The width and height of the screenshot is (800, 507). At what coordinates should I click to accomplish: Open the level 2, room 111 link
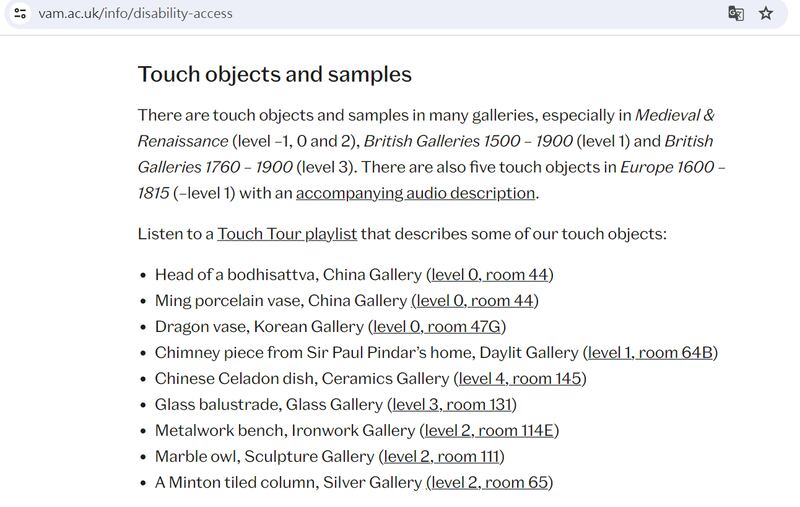pyautogui.click(x=441, y=456)
